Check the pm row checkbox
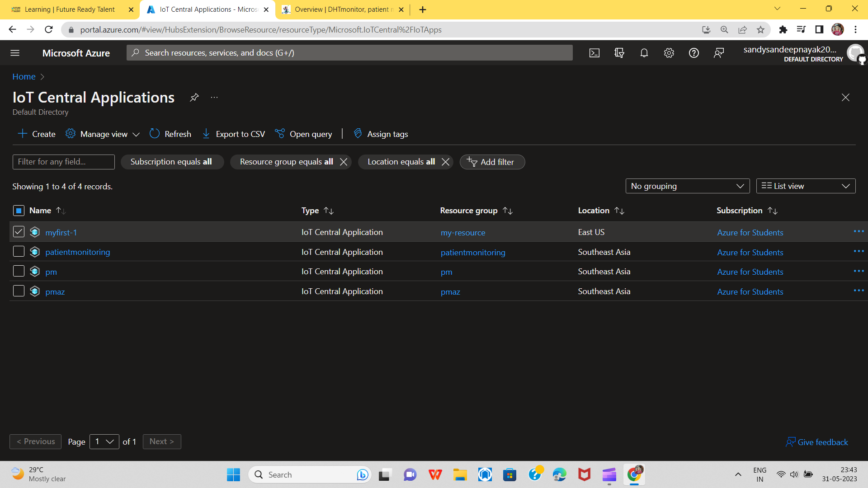The height and width of the screenshot is (488, 868). click(x=19, y=271)
